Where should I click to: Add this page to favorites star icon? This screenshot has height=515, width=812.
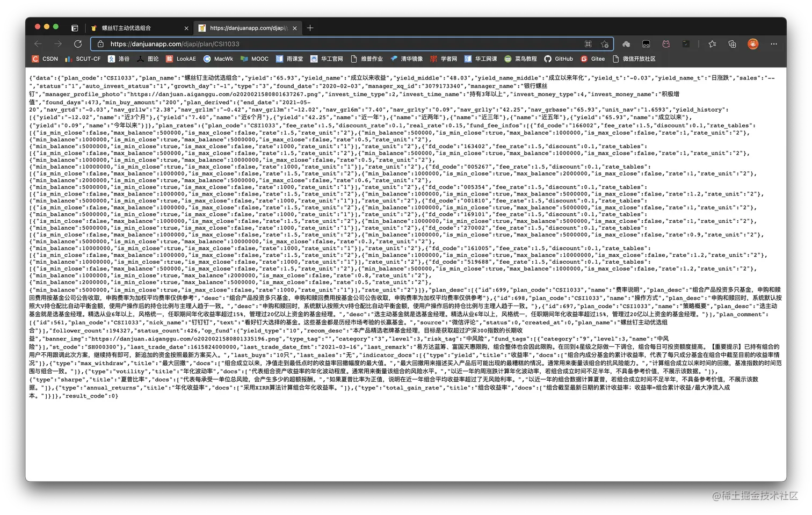point(605,44)
